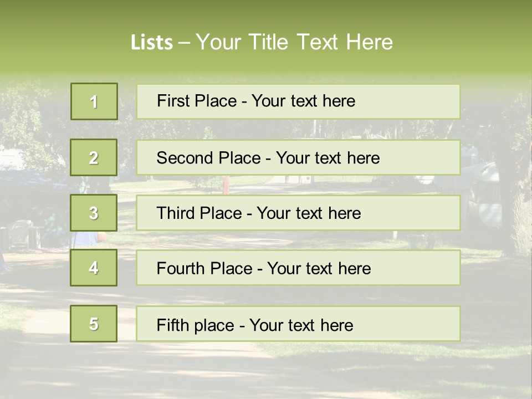Viewport: 532px width, 399px height.
Task: Click the bold word "Lists" in the title
Action: pyautogui.click(x=151, y=43)
